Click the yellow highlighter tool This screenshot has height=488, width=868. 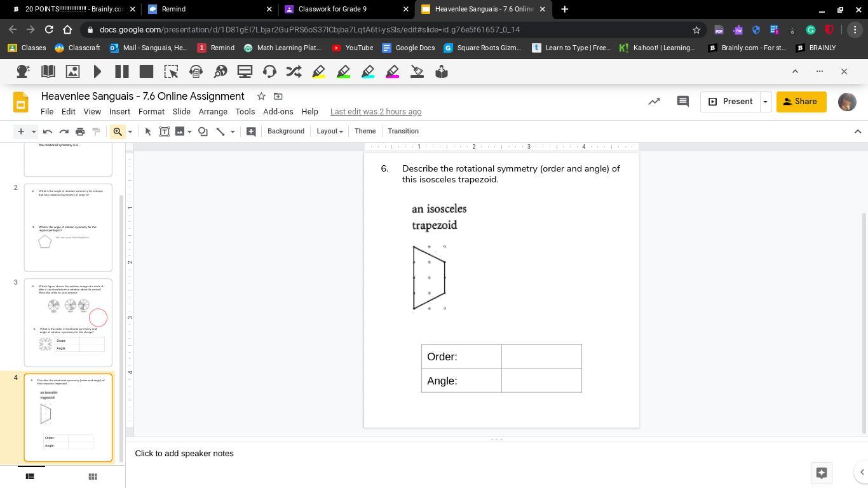point(319,72)
